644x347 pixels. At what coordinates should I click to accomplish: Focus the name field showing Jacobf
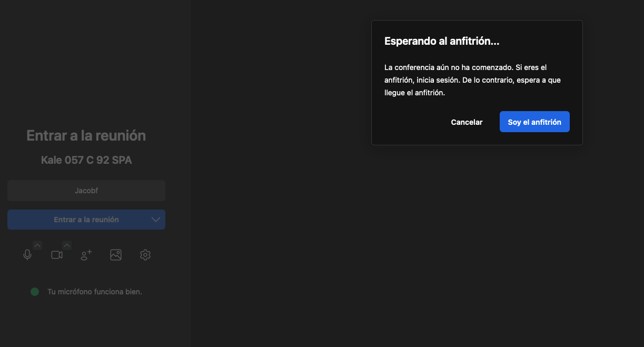(x=86, y=191)
